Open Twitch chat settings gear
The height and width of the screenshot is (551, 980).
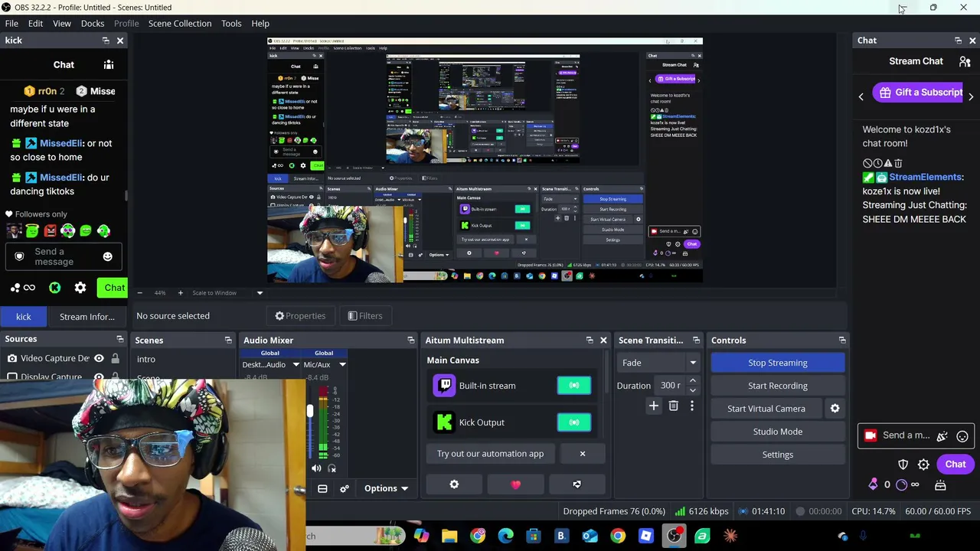point(923,465)
